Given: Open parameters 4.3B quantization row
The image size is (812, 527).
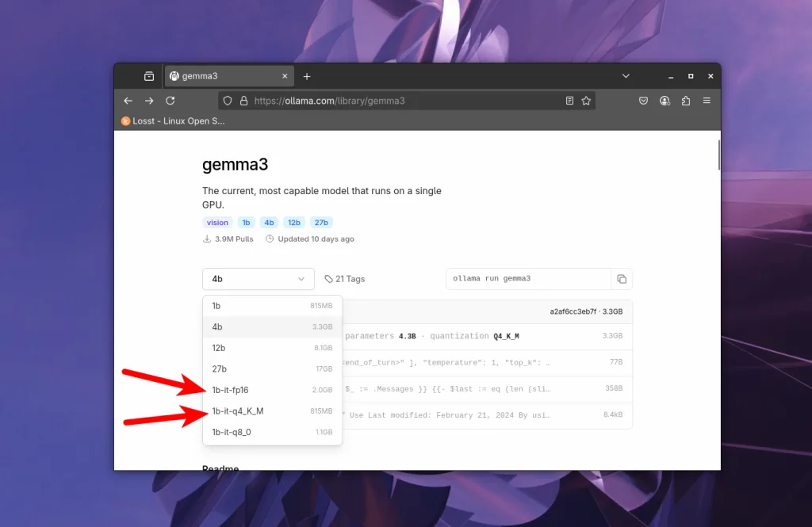Looking at the screenshot, I should pyautogui.click(x=488, y=337).
